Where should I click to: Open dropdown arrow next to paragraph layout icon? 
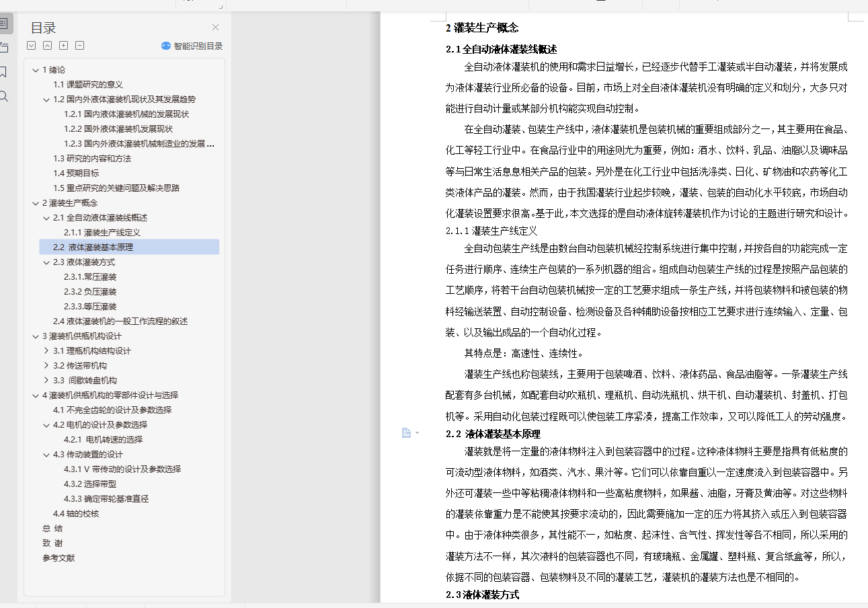[417, 432]
